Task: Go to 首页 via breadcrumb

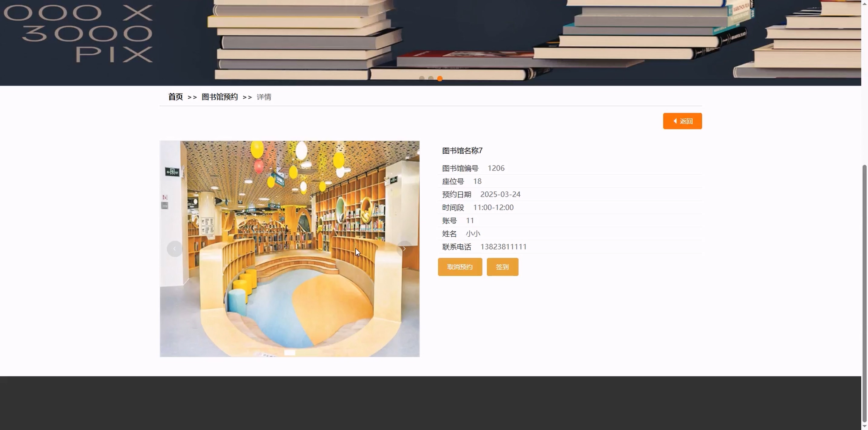Action: pyautogui.click(x=176, y=97)
